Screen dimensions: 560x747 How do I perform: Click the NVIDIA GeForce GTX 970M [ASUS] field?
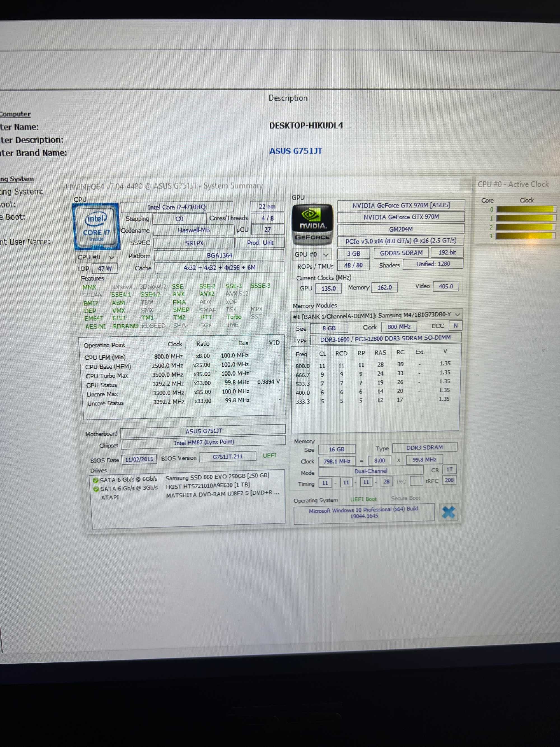click(401, 205)
